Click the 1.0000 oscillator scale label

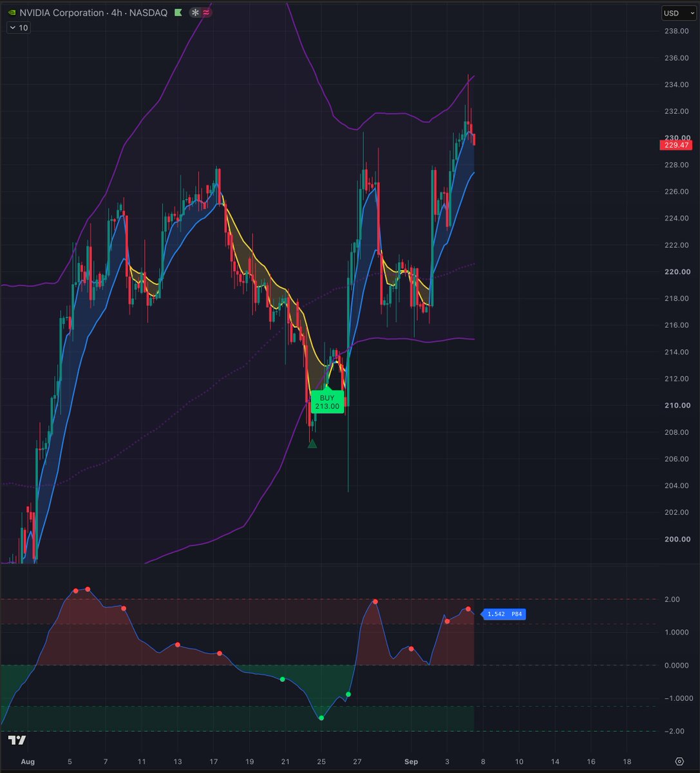pyautogui.click(x=677, y=632)
